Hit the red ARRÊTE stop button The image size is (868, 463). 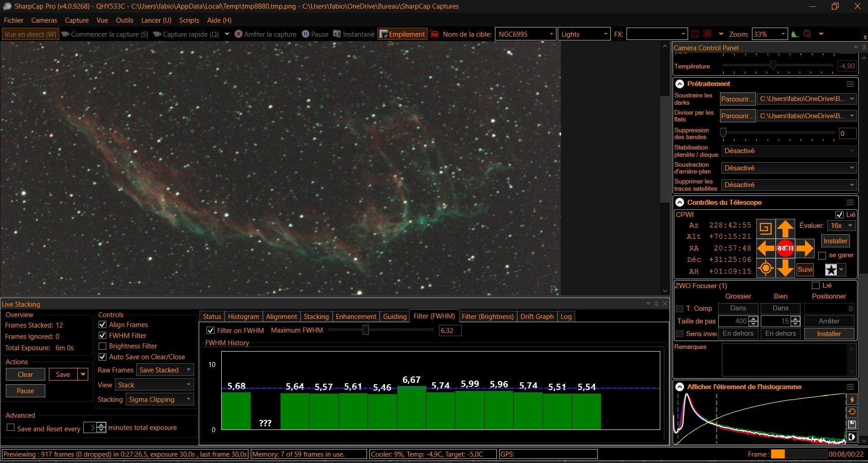point(785,248)
